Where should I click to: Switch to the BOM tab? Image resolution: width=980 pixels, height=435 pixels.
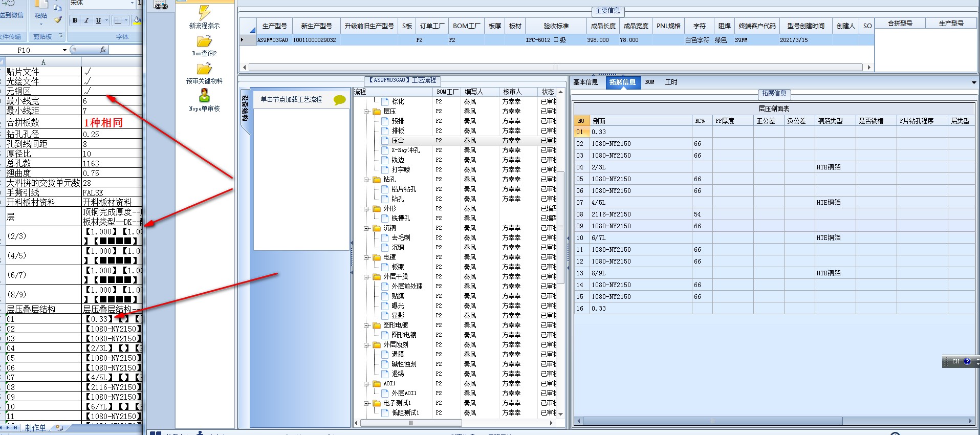(x=649, y=82)
